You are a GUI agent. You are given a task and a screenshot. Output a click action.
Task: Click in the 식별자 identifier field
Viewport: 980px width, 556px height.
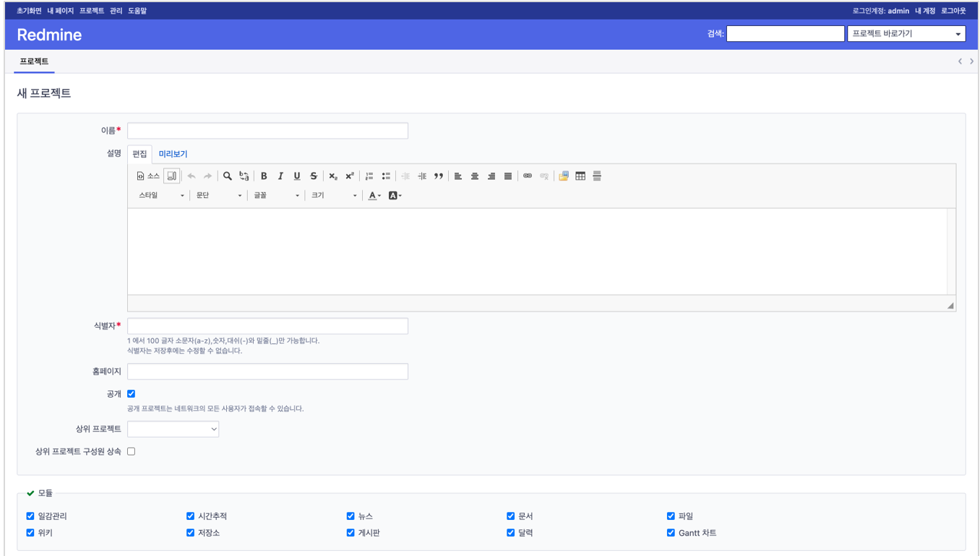[267, 326]
